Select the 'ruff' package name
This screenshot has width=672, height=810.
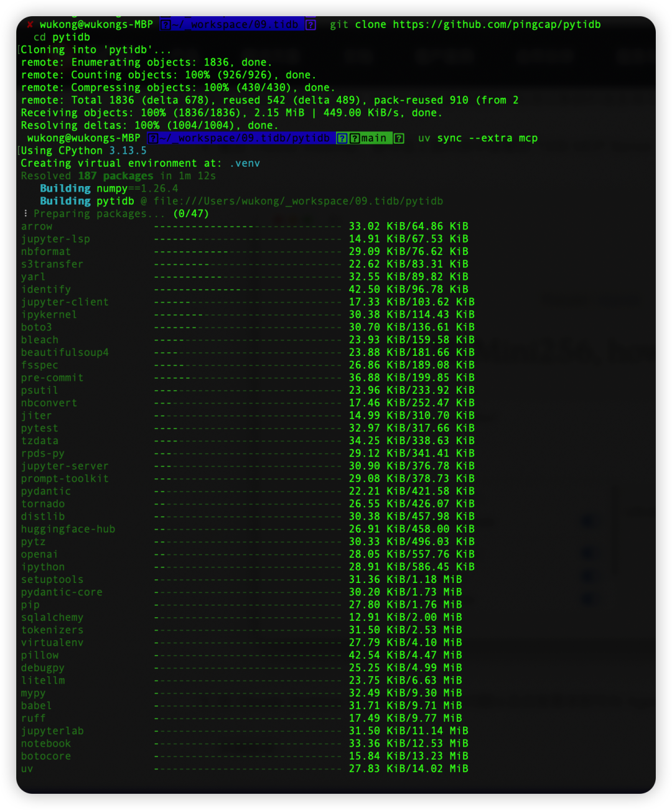(x=33, y=718)
